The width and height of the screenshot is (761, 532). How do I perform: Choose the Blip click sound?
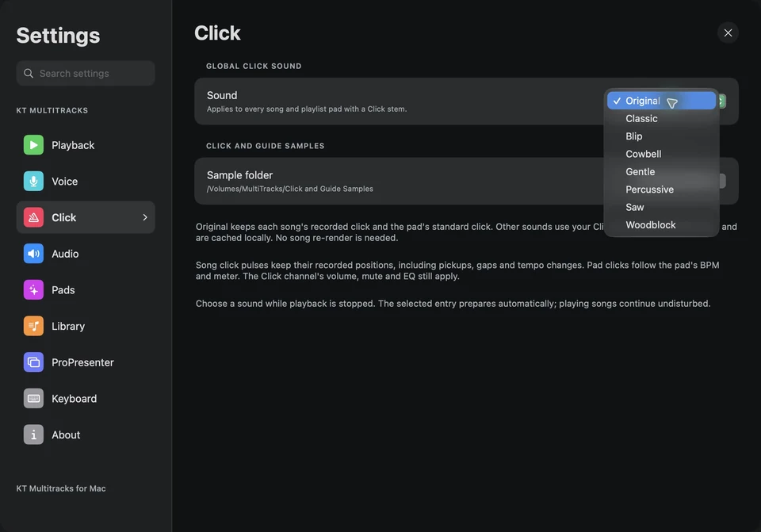(661, 136)
